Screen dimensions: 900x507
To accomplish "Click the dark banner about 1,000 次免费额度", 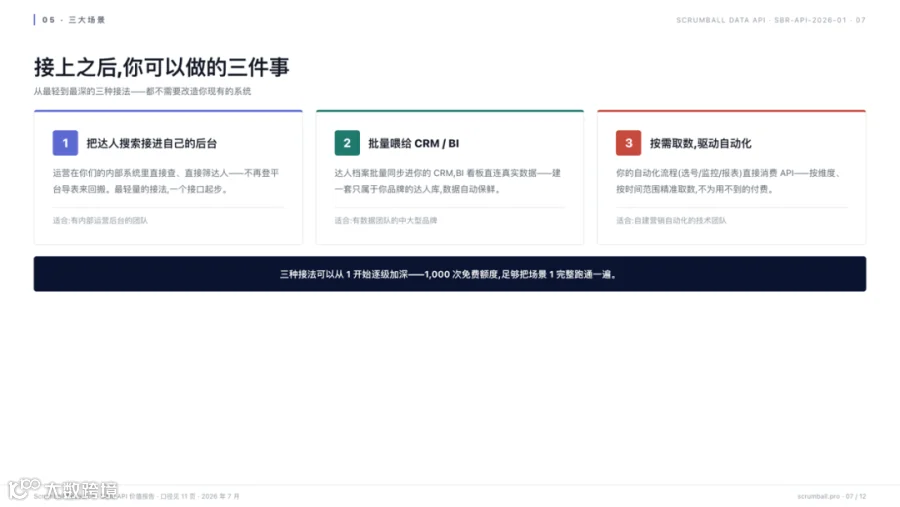I will 450,274.
